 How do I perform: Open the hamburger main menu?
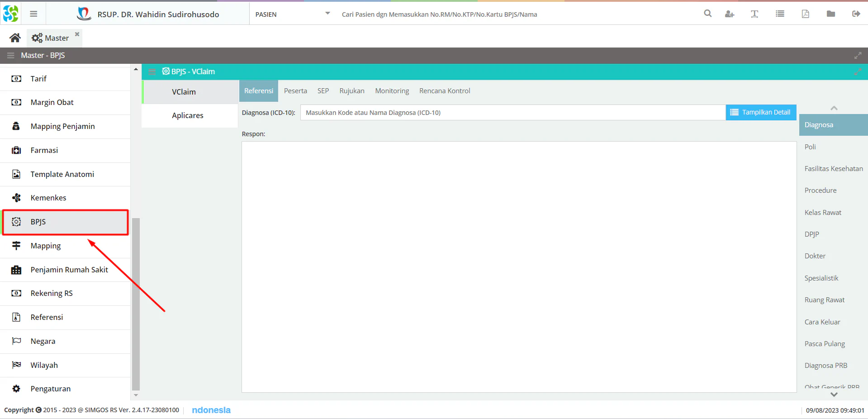pos(33,14)
